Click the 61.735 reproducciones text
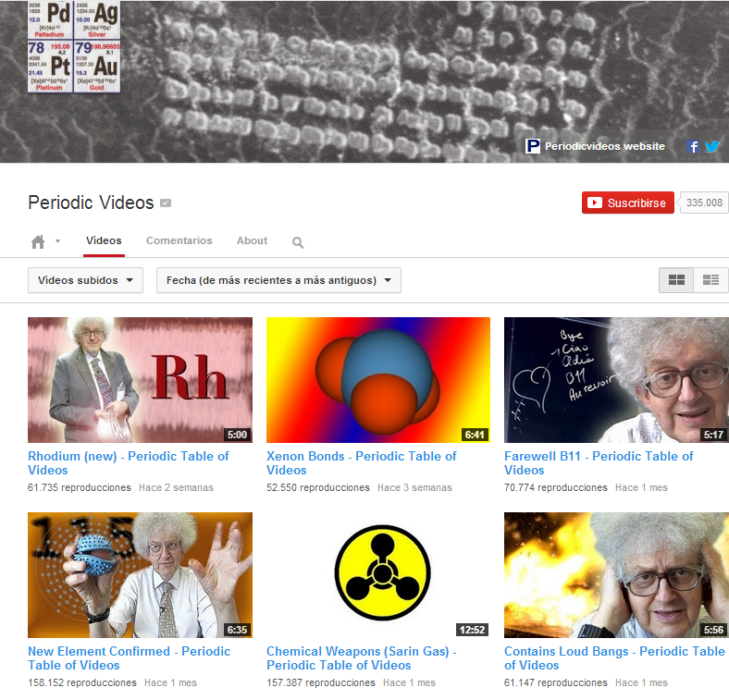This screenshot has width=729, height=700. 80,487
